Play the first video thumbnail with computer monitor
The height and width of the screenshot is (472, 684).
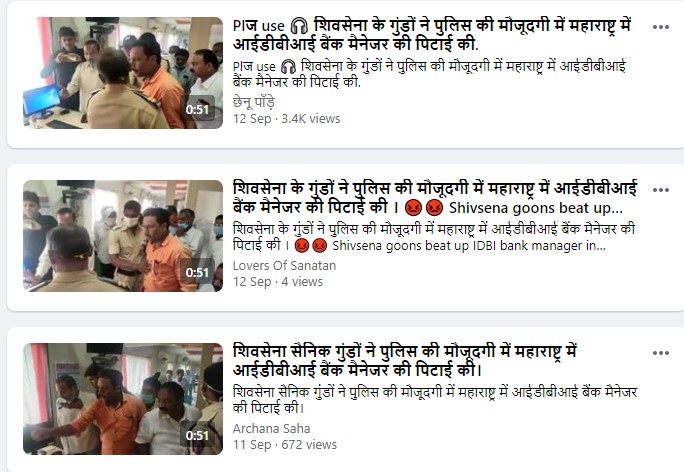pyautogui.click(x=123, y=73)
